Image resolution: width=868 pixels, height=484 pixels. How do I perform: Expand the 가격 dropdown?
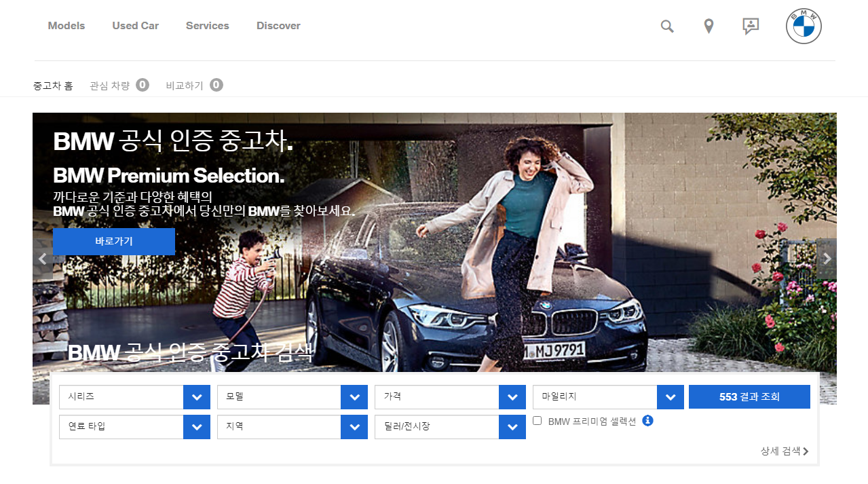click(x=450, y=397)
